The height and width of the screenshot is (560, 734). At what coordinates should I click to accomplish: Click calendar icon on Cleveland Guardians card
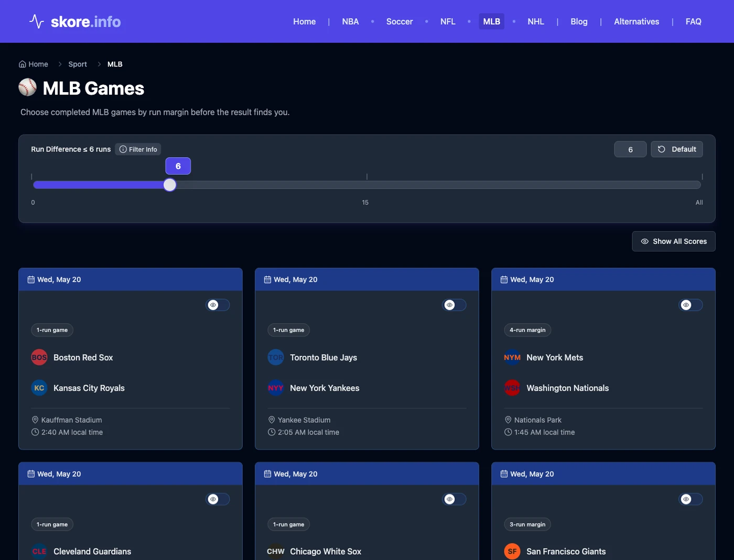31,474
